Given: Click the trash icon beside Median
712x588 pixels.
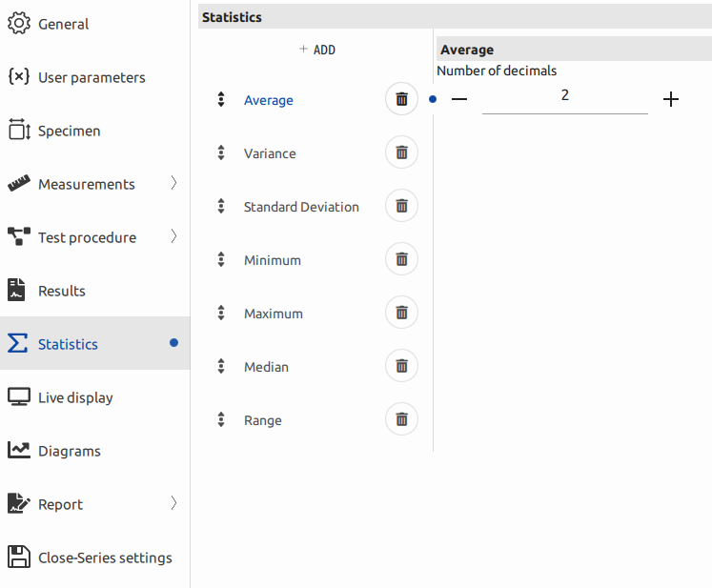Looking at the screenshot, I should (401, 367).
